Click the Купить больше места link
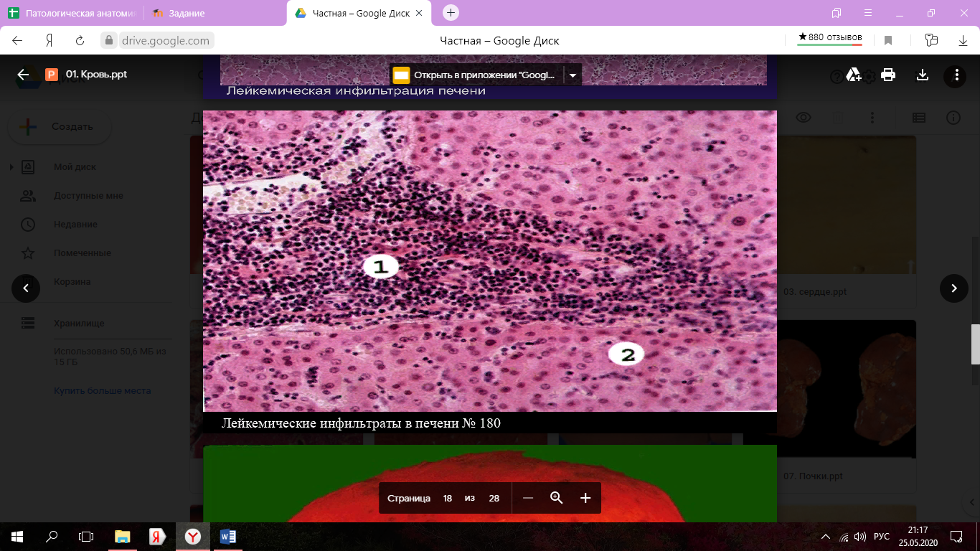Screen dimensions: 980x551 [x=102, y=391]
